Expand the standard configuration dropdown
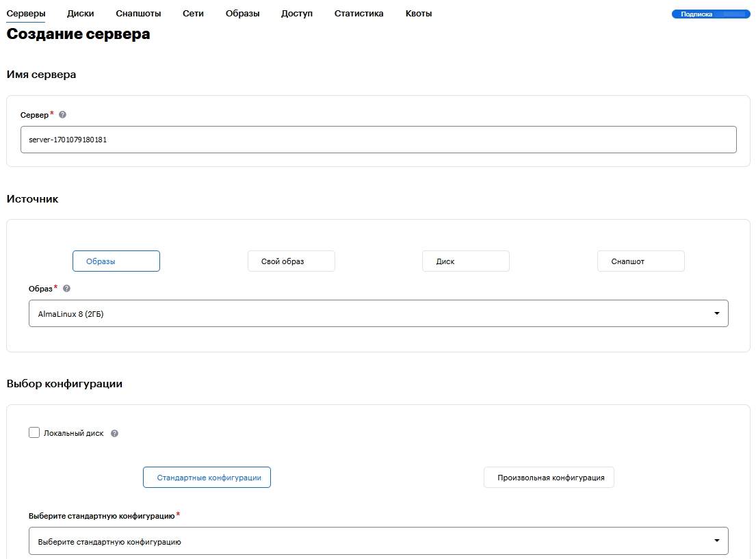Viewport: 756px width, 559px height. pos(378,541)
